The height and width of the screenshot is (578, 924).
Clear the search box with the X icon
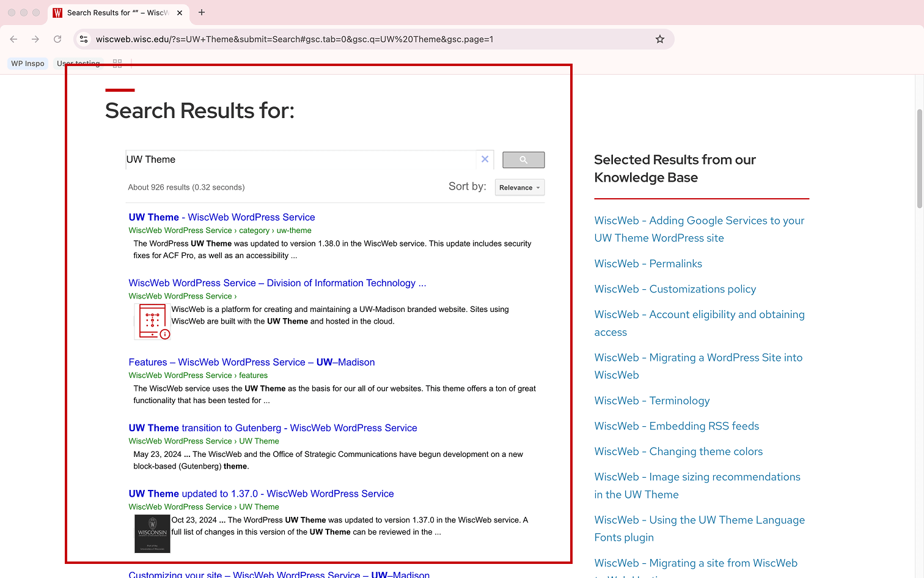pyautogui.click(x=485, y=160)
